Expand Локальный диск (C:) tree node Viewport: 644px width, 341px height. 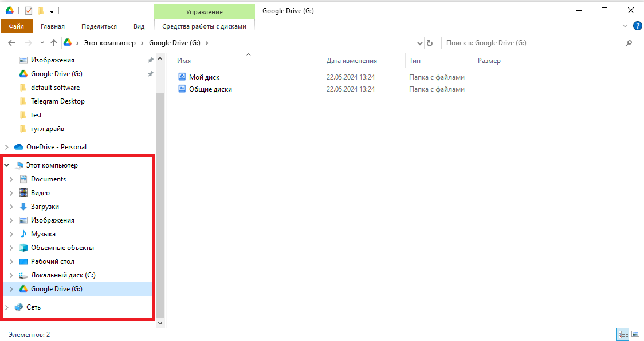coord(11,275)
